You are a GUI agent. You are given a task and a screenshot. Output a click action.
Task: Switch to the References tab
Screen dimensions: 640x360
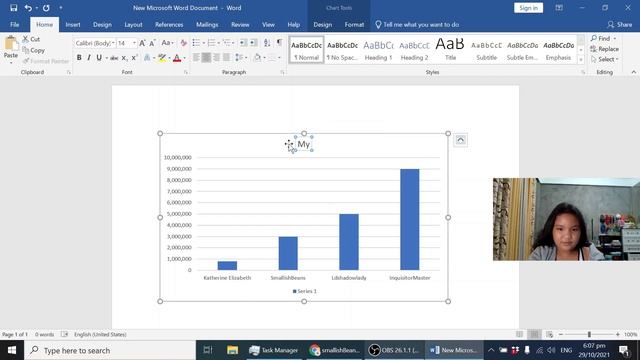click(x=169, y=24)
